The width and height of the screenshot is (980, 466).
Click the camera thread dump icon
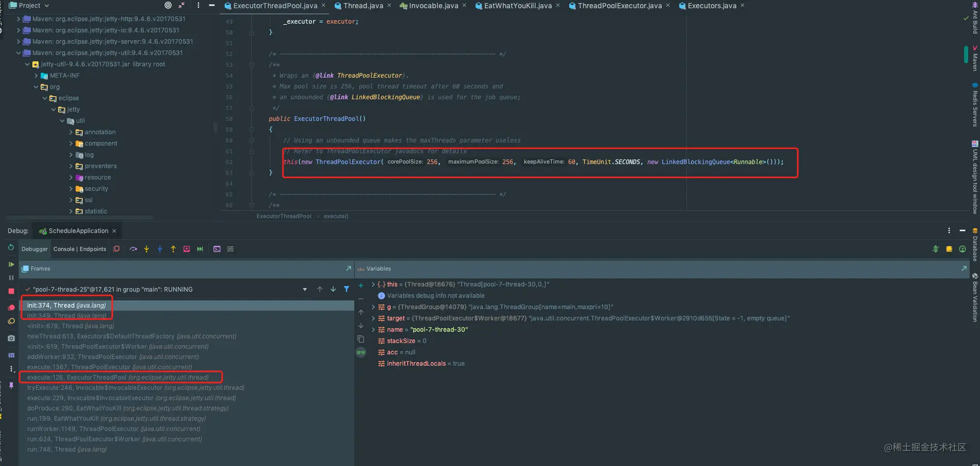11,338
